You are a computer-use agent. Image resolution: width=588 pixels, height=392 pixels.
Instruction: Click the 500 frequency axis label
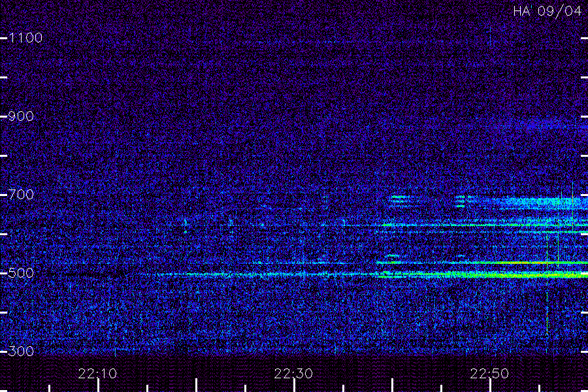coord(21,273)
